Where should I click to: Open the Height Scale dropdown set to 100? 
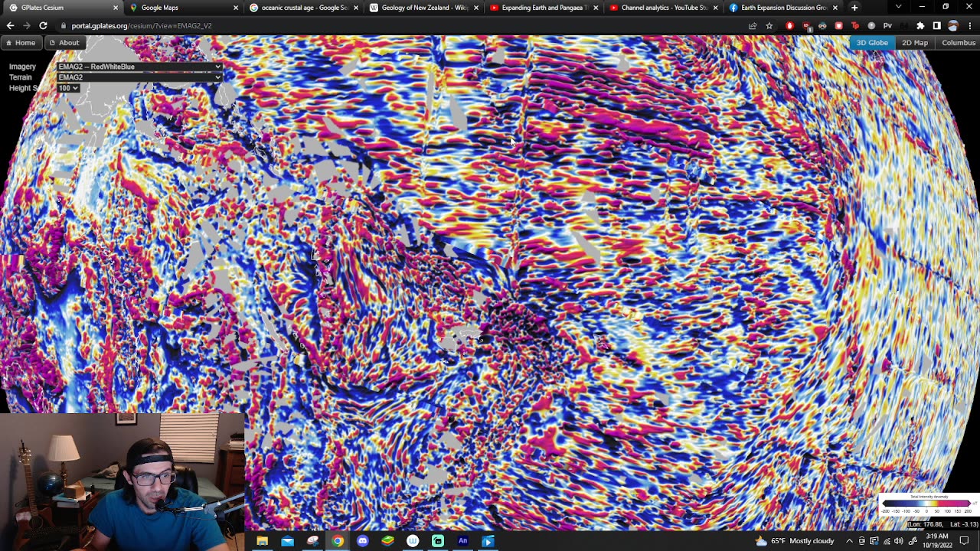coord(68,88)
